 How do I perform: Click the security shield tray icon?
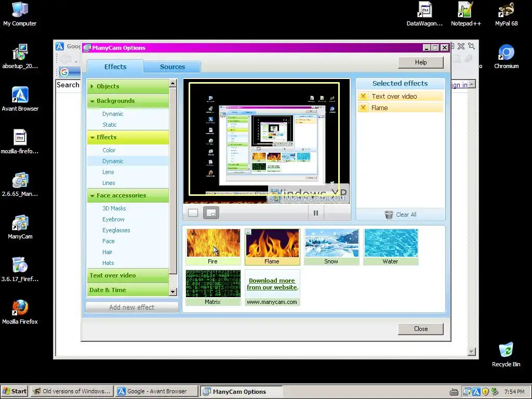(x=486, y=392)
